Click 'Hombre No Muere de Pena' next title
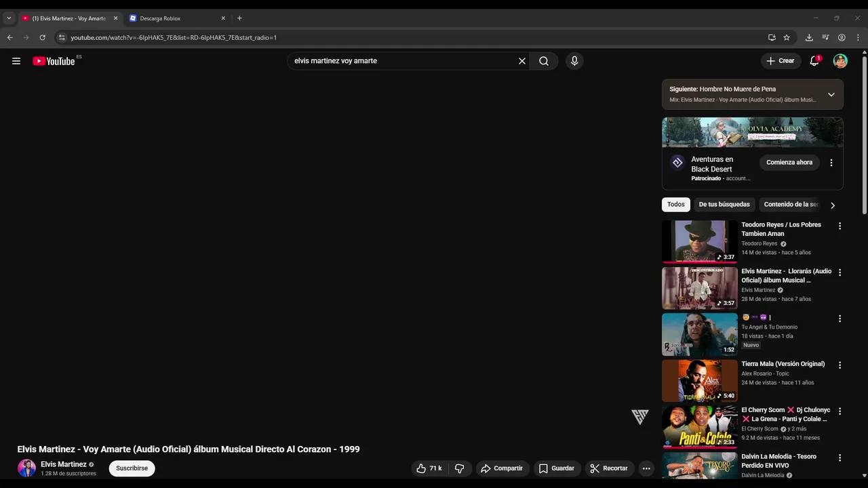 [738, 89]
